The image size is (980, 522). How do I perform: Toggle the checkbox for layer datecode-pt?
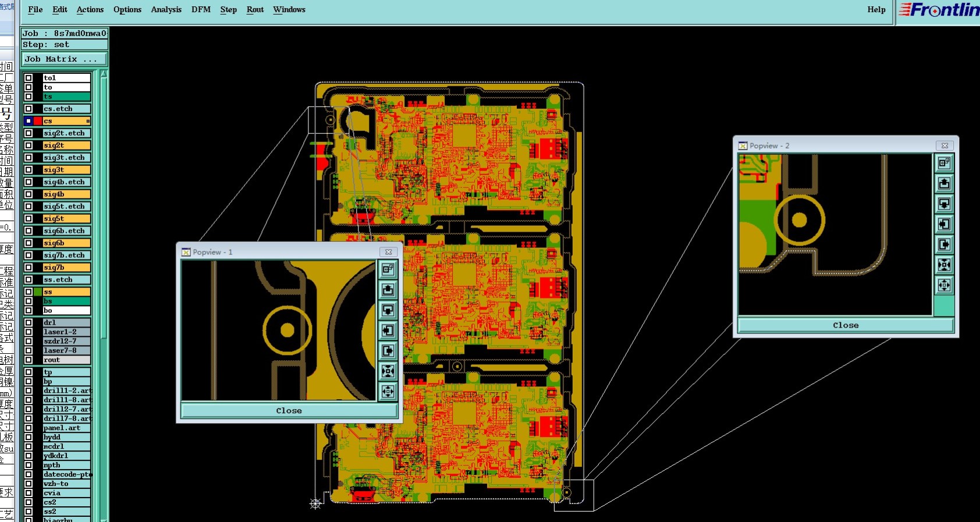tap(29, 474)
